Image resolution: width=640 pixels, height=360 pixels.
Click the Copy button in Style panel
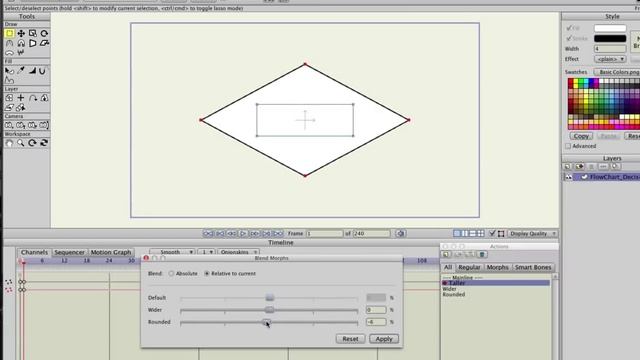(581, 136)
